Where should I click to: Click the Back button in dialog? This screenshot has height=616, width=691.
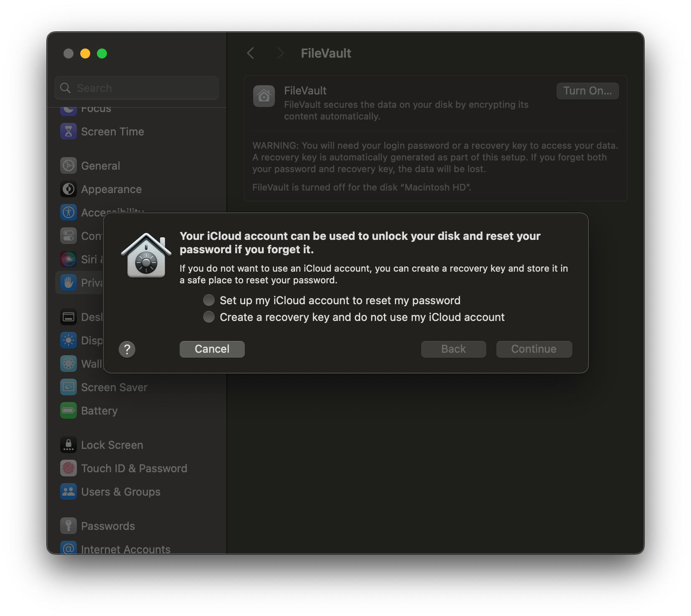coord(454,349)
